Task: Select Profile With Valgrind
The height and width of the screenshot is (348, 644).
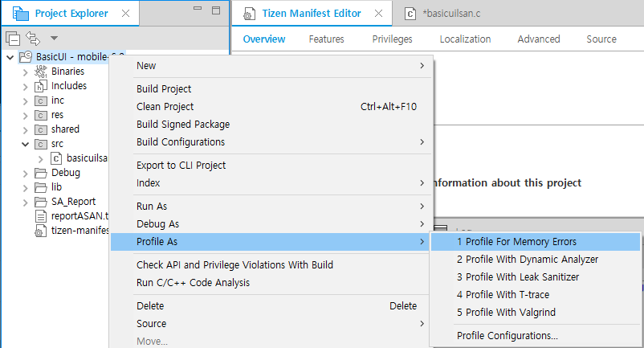Action: point(506,313)
